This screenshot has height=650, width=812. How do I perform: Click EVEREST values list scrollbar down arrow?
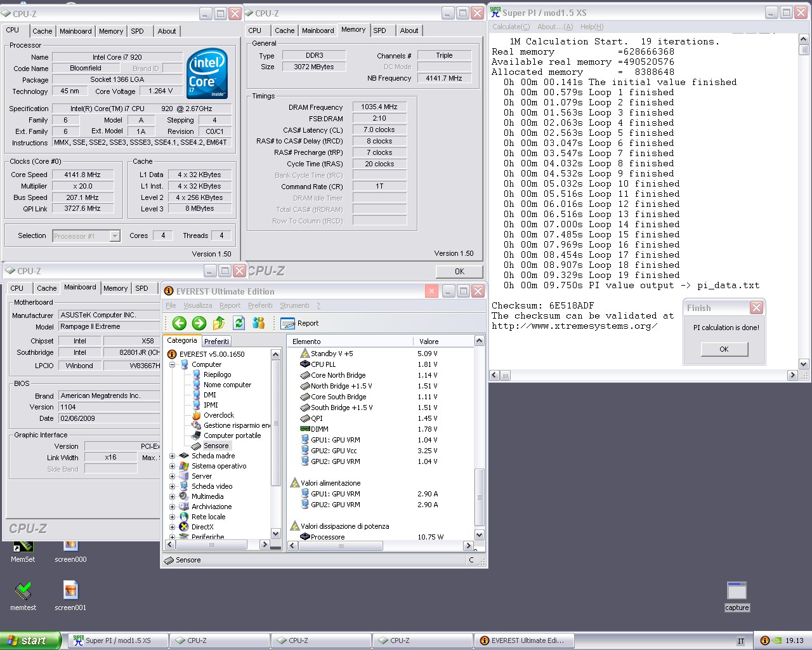pos(479,535)
